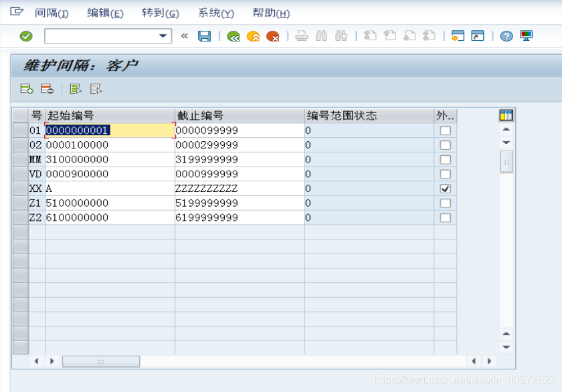
Task: Toggle external checkbox for row 01
Action: [445, 130]
